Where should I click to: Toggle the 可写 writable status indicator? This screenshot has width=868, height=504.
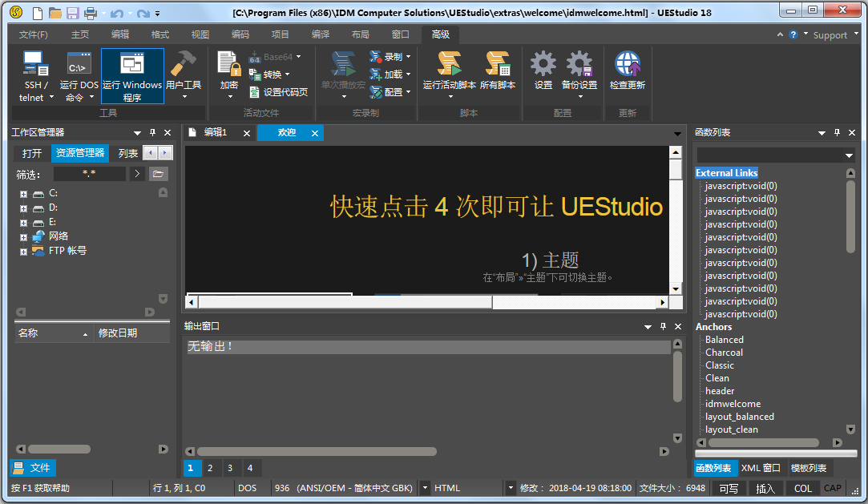[729, 488]
